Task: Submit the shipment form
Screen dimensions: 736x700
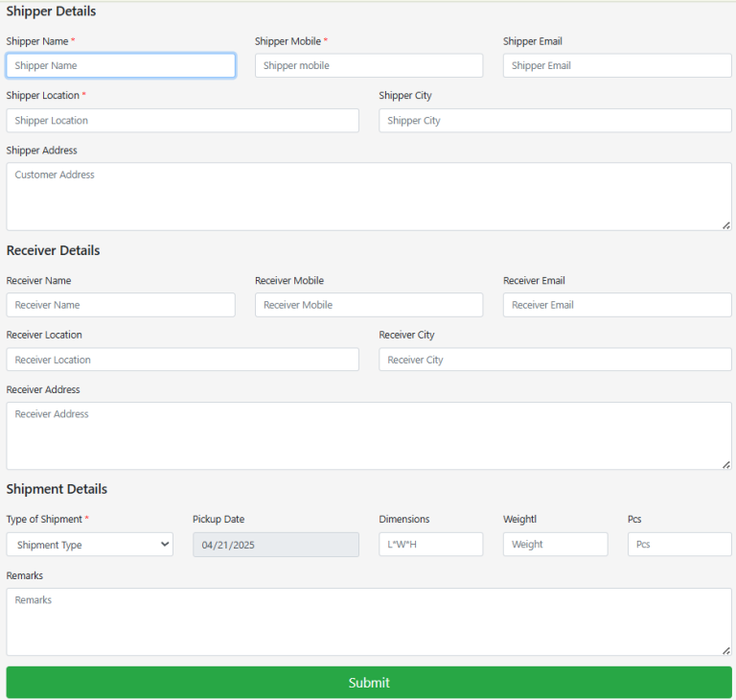Action: [x=369, y=682]
